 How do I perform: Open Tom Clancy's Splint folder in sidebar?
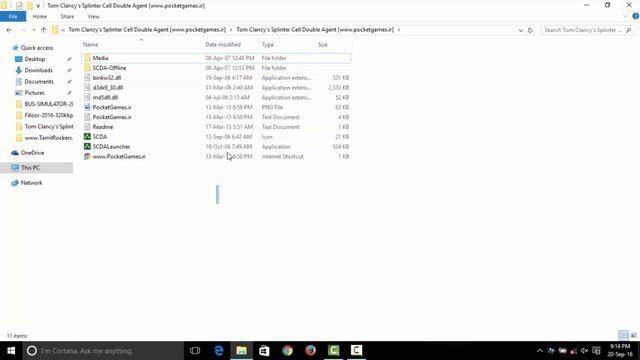click(44, 127)
